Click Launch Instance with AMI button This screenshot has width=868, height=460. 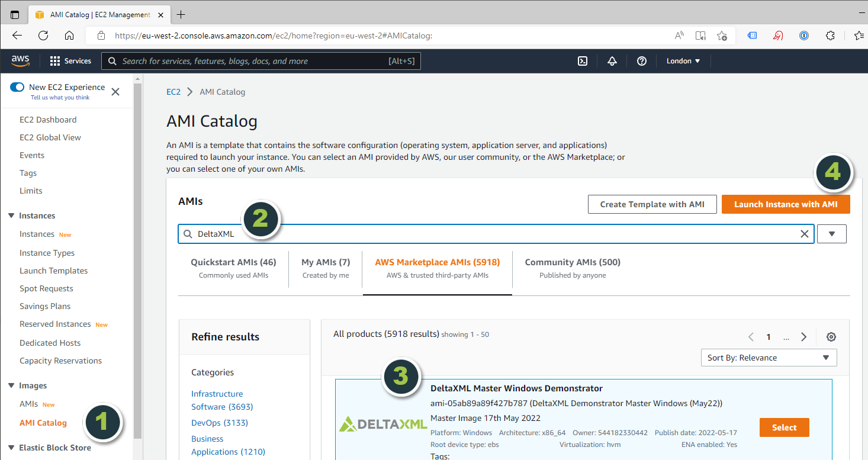(x=786, y=204)
